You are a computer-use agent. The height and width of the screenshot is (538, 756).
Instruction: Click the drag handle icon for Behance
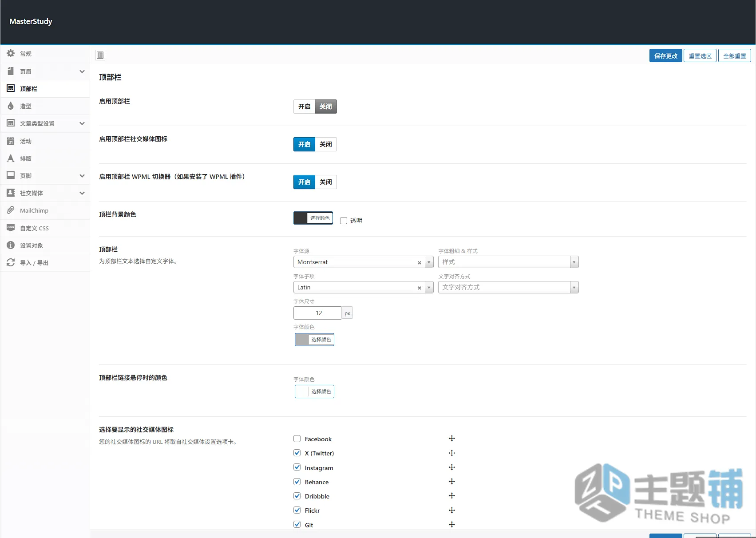(x=452, y=482)
